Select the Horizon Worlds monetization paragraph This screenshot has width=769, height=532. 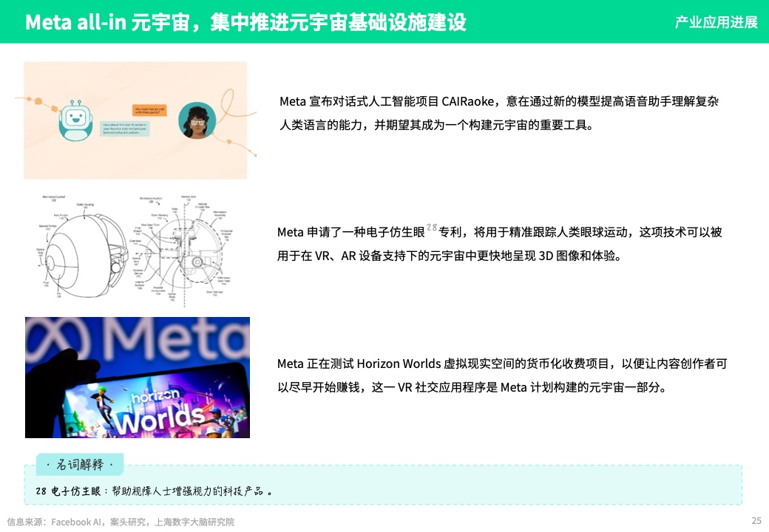click(502, 375)
